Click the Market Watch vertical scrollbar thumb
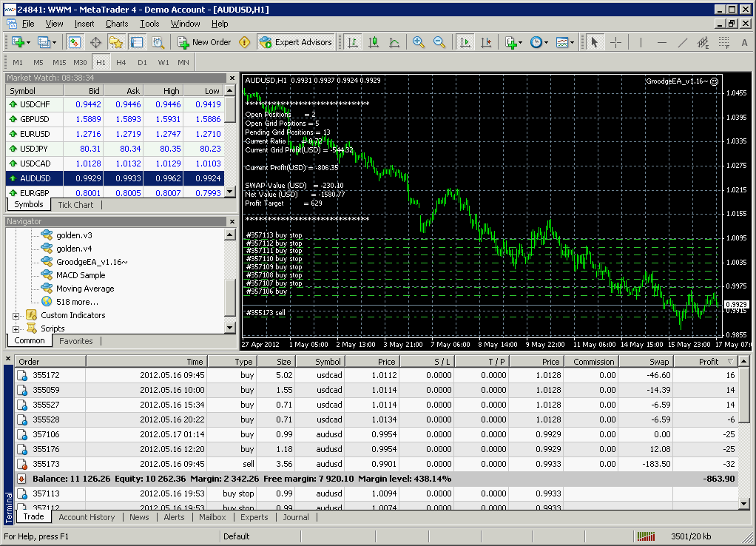The height and width of the screenshot is (546, 756). [x=230, y=110]
